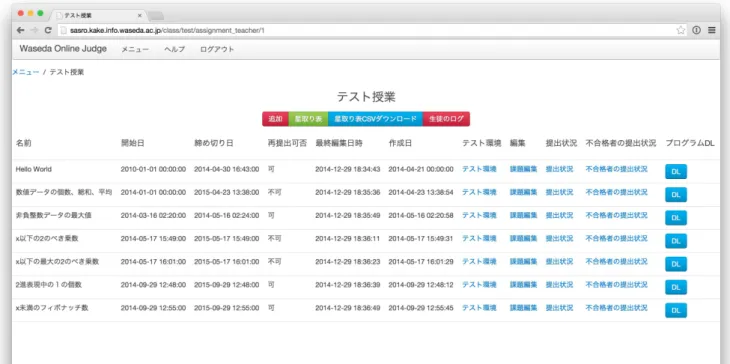Click the info circle icon in address bar
This screenshot has width=730, height=364.
click(x=696, y=30)
